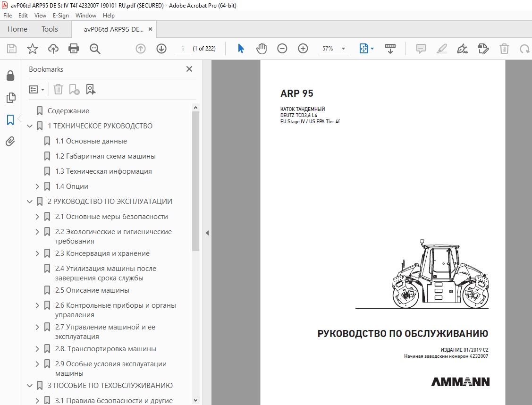Screen dimensions: 532x405
Task: Expand 2.8. Транспортировка машины bookmark
Action: coord(37,349)
